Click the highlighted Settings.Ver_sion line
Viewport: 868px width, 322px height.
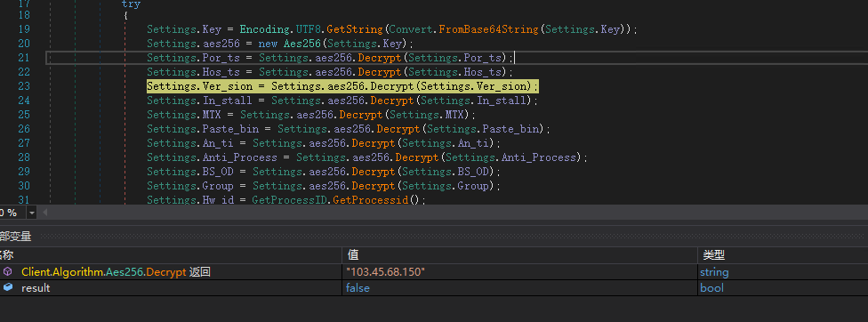pyautogui.click(x=342, y=86)
